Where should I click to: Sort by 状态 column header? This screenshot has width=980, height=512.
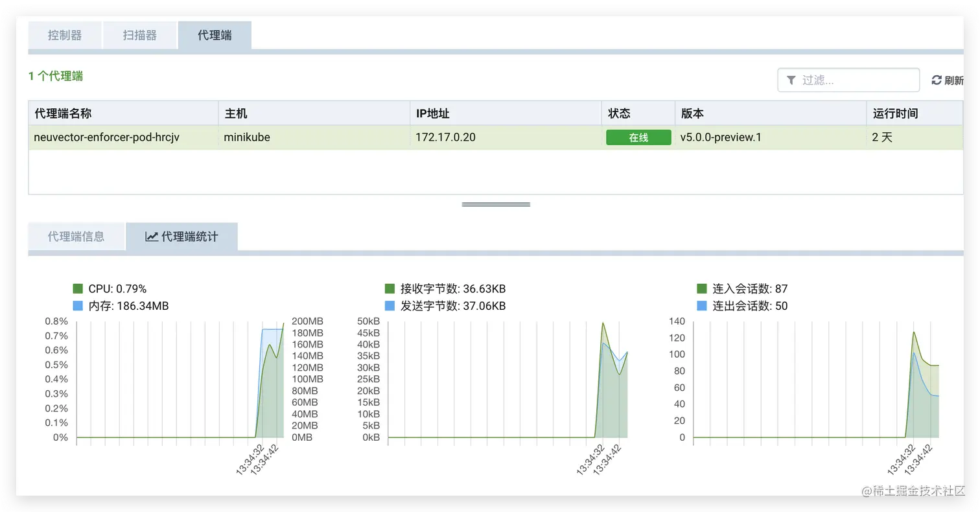tap(638, 113)
